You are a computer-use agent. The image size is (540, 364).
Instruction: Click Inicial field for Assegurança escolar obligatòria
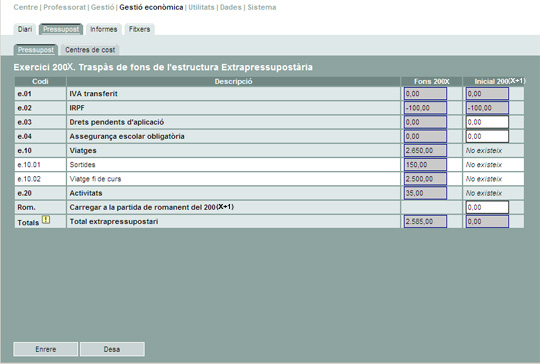click(487, 136)
